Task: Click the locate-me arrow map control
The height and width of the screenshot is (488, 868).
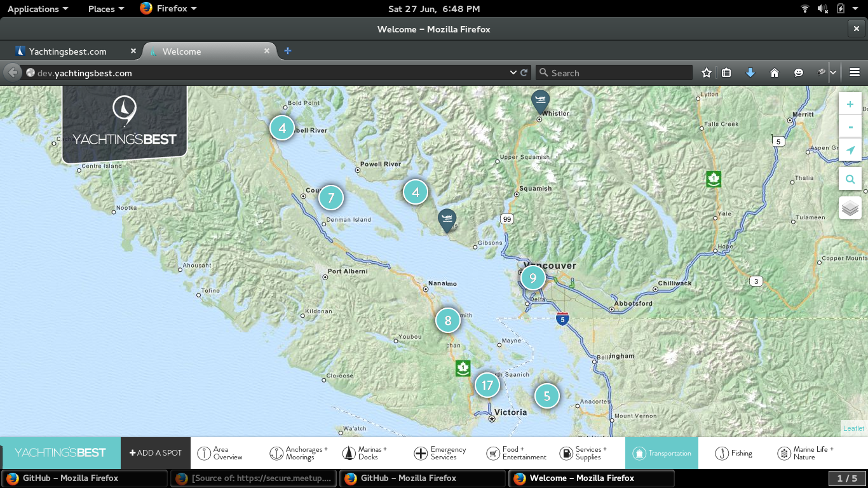Action: [850, 151]
